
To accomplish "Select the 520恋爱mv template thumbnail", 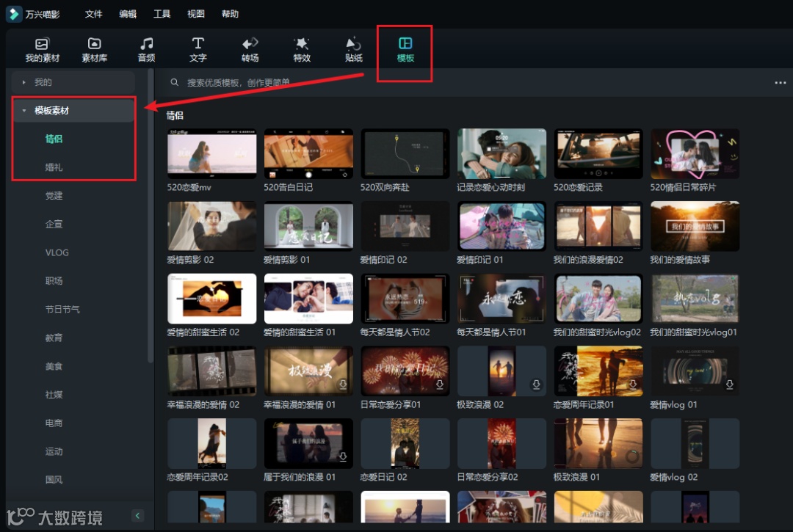I will pyautogui.click(x=212, y=153).
